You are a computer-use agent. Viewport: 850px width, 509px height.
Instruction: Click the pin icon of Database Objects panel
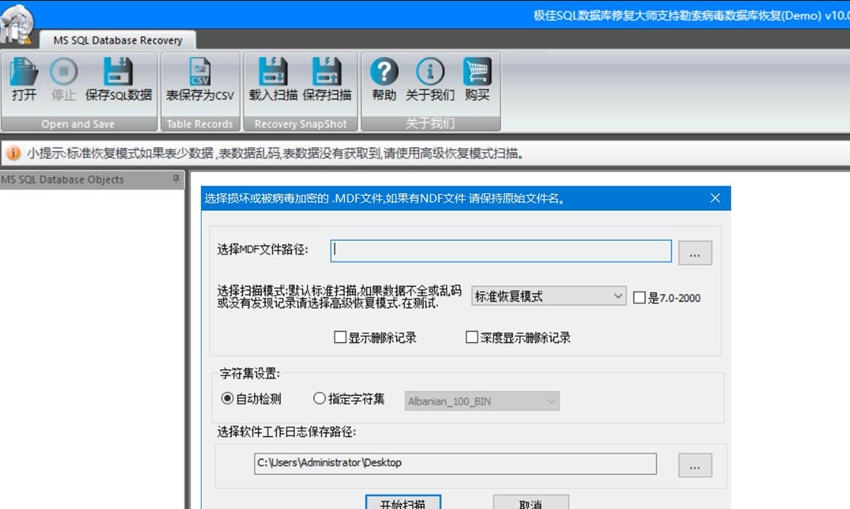click(176, 179)
